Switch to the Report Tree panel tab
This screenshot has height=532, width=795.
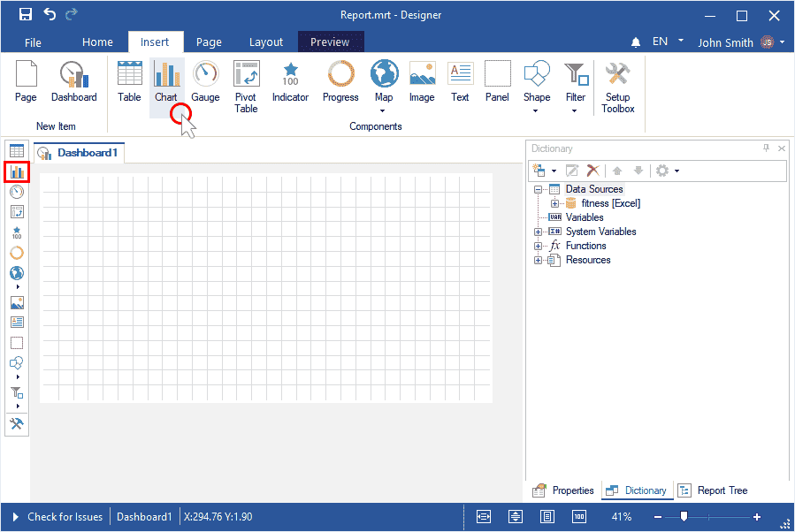713,490
